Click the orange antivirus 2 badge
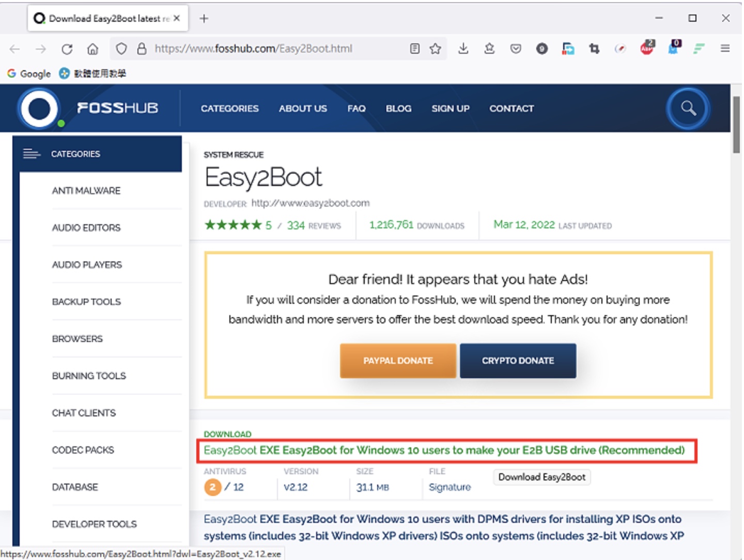 click(x=212, y=487)
